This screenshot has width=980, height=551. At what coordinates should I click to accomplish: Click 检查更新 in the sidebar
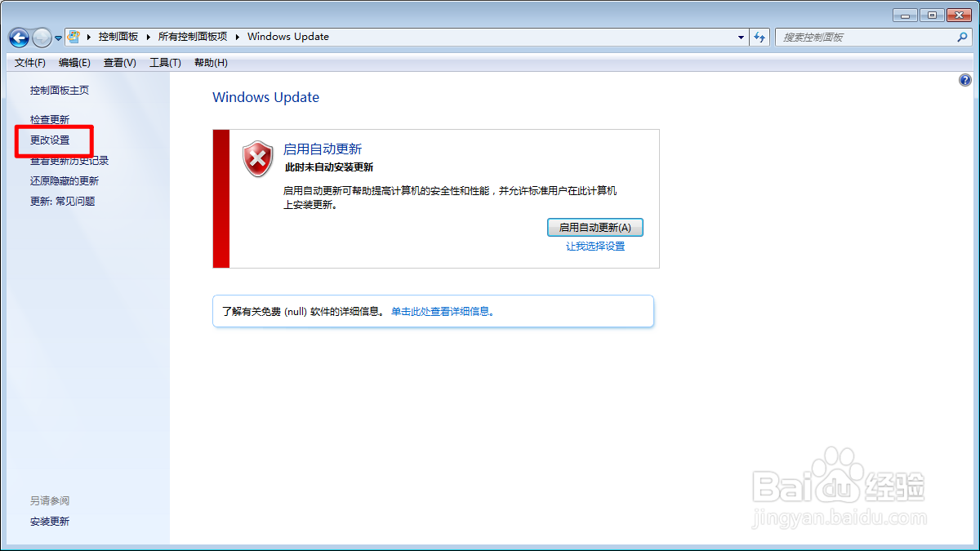50,120
